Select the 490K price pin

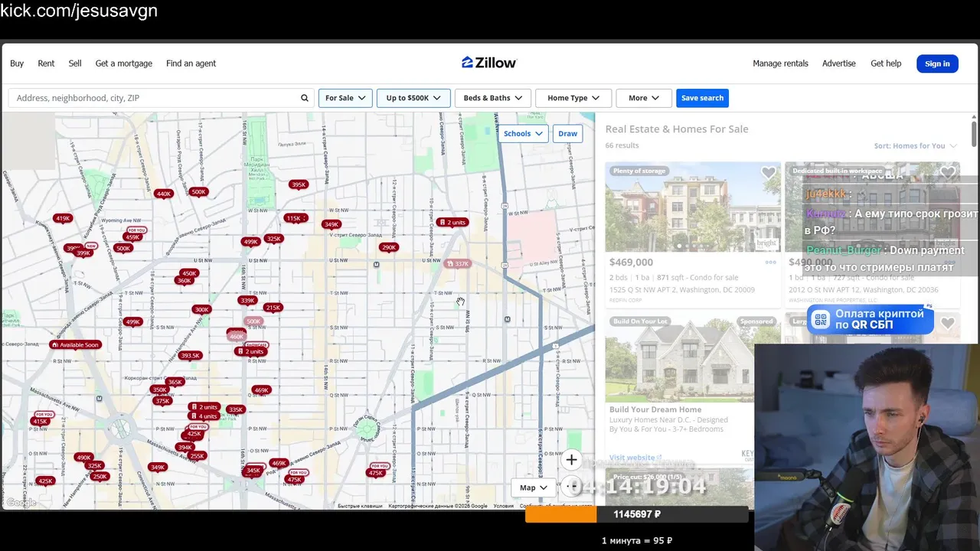83,458
